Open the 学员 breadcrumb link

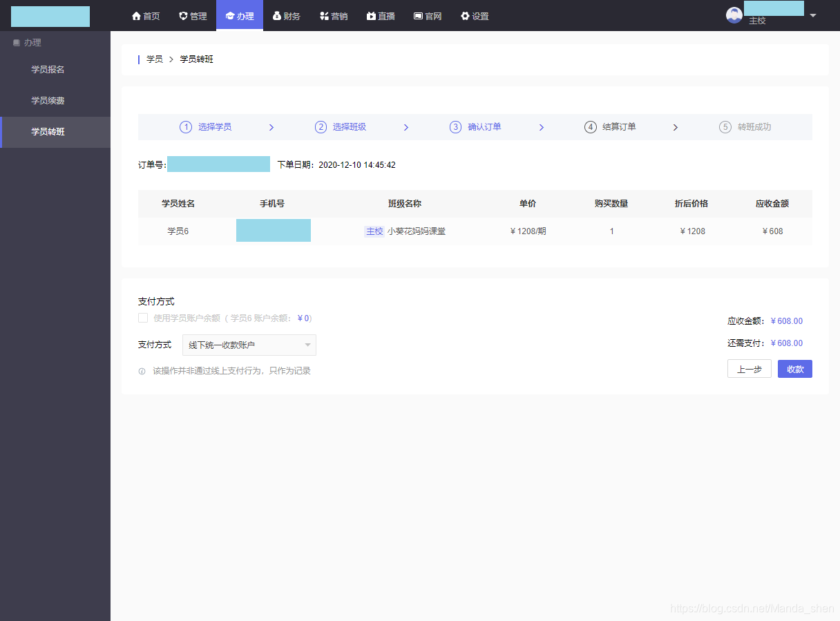point(155,59)
